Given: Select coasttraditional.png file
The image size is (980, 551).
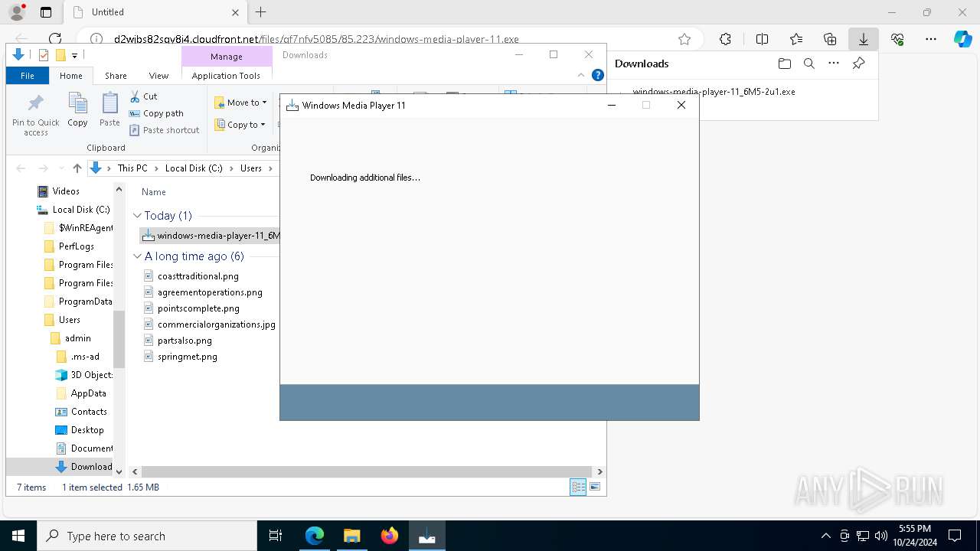Looking at the screenshot, I should click(198, 276).
